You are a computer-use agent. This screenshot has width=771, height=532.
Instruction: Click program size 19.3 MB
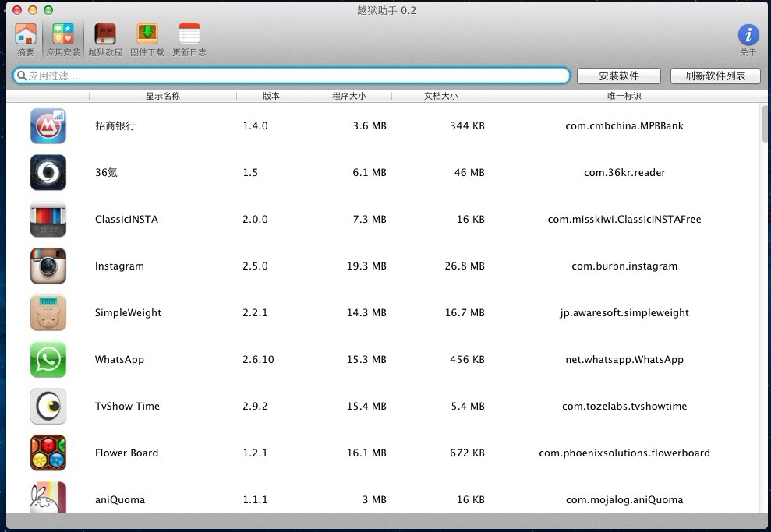pyautogui.click(x=366, y=266)
